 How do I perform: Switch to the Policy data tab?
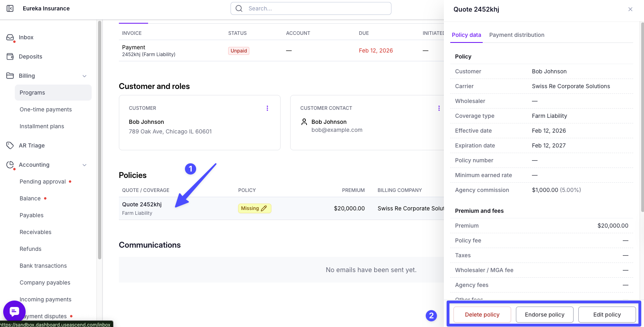tap(466, 35)
